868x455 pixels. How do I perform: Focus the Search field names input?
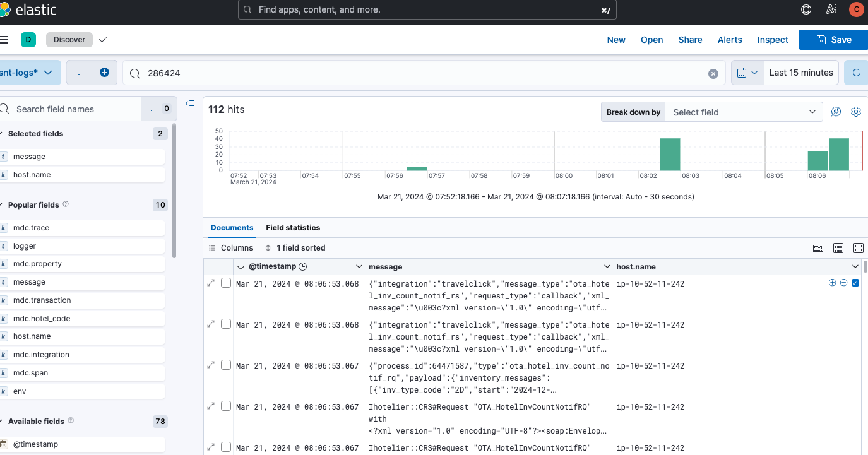[x=69, y=109]
